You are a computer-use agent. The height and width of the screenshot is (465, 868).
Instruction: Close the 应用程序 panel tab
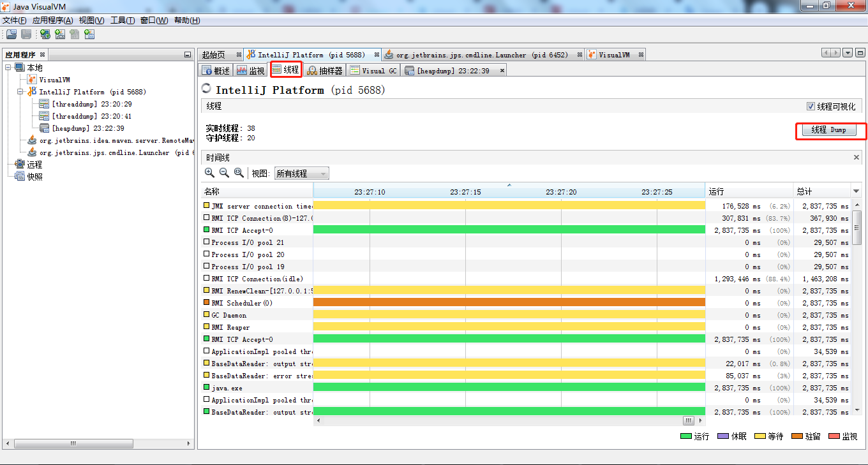[42, 55]
